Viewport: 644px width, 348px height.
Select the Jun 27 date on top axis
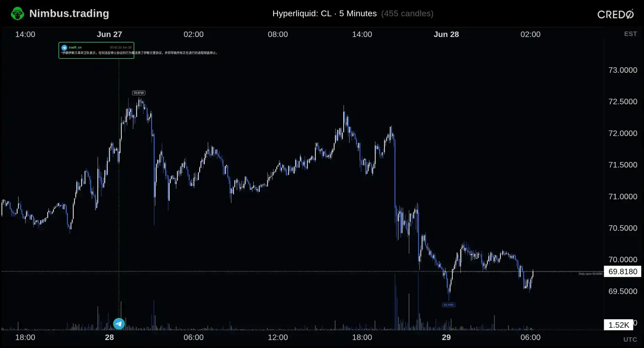[x=109, y=34]
